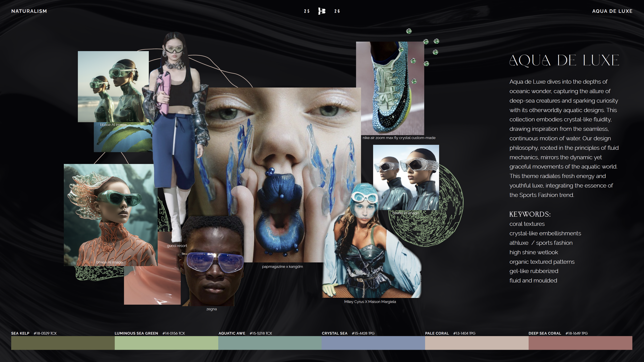
Task: Select the Crystal Sea color swatch
Action: tap(373, 343)
